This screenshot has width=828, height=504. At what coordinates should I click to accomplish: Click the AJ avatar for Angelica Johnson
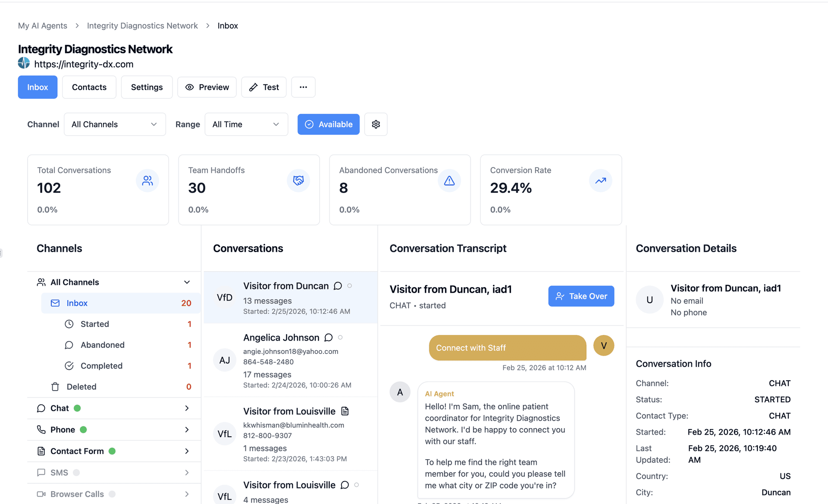pos(225,360)
